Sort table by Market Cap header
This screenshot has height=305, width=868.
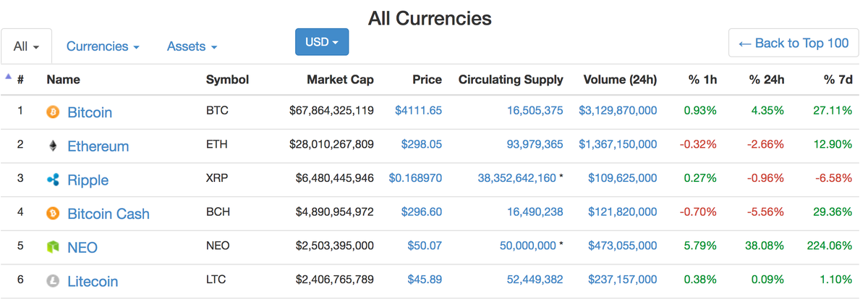(340, 80)
